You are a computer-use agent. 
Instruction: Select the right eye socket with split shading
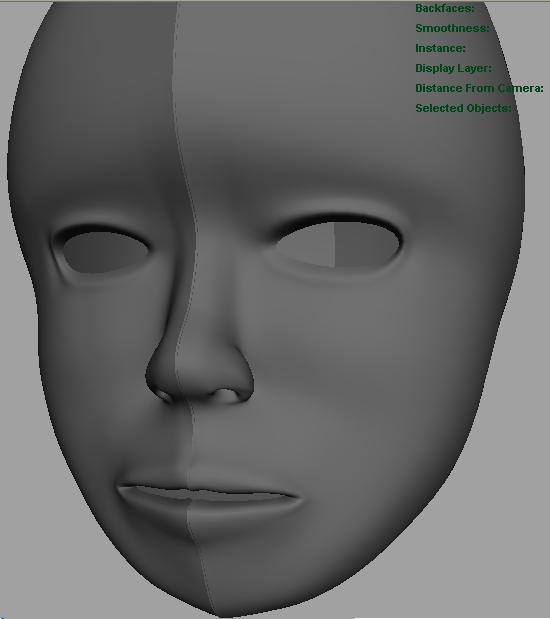(x=340, y=243)
